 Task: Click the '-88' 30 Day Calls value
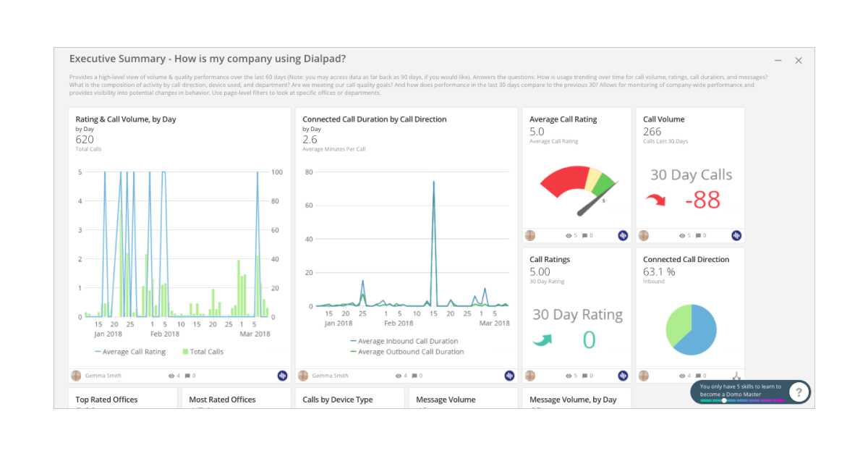point(702,199)
